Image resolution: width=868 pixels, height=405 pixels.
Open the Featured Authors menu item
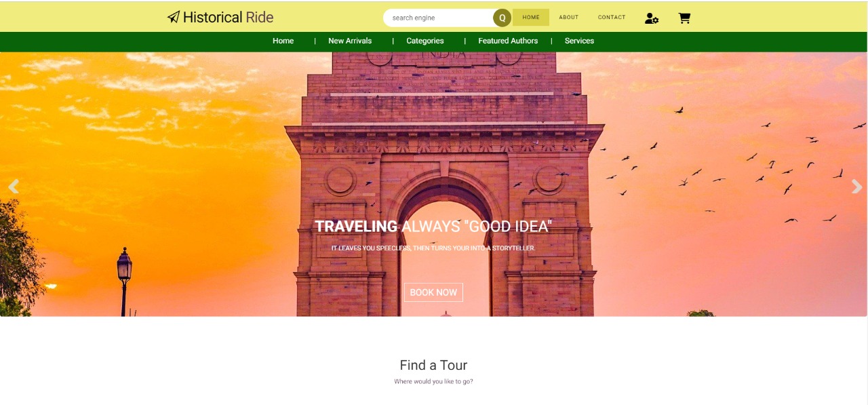pyautogui.click(x=508, y=41)
